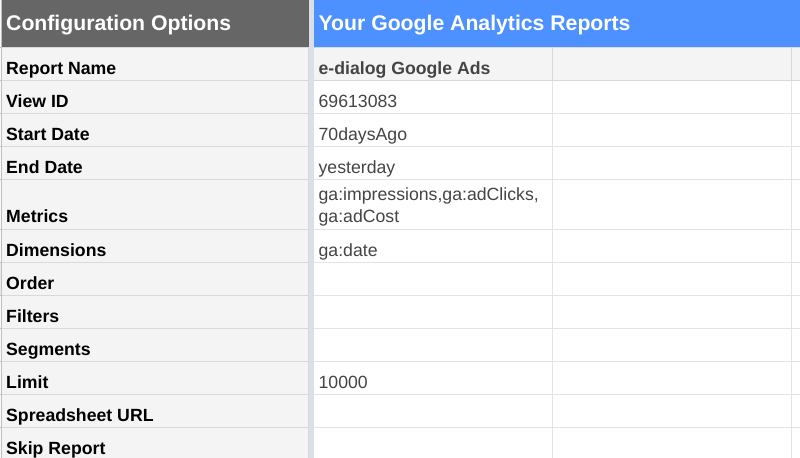Select the 'Dimensions' label cell
Screen dimensions: 800x458
click(155, 250)
